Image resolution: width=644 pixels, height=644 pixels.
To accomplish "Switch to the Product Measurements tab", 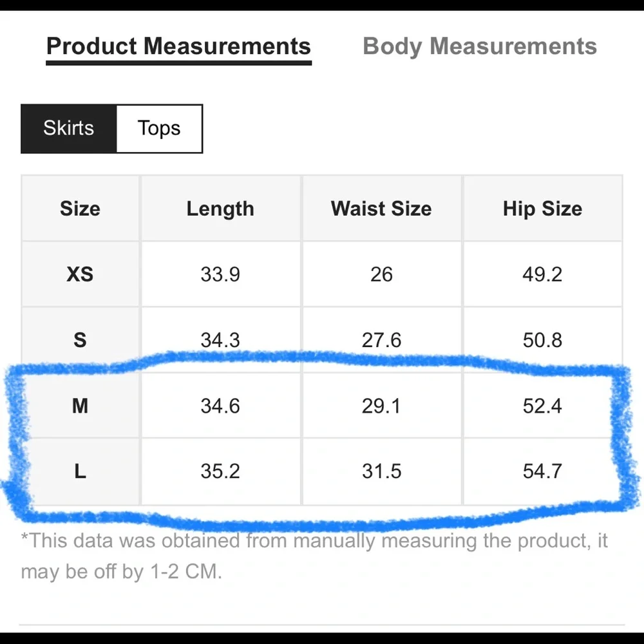I will point(178,47).
